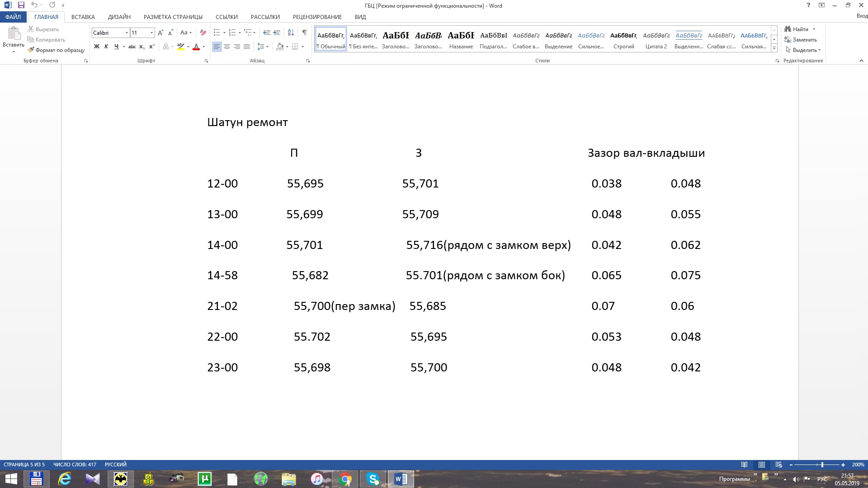
Task: Clear all formatting with eraser icon
Action: [203, 33]
